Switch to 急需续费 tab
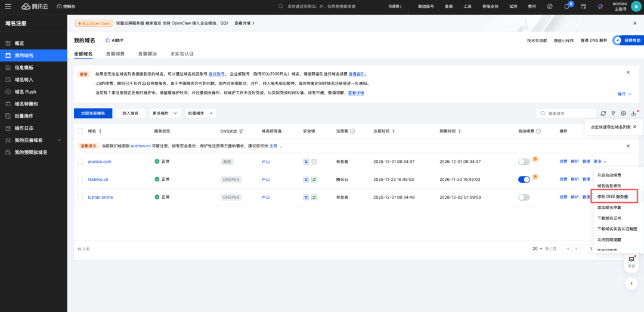This screenshot has height=312, width=644. pos(115,54)
